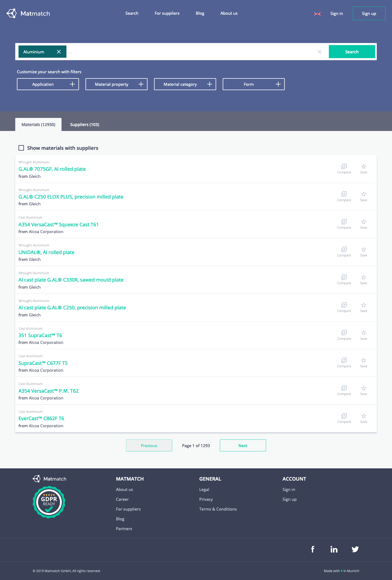
Task: Click the GDPR Ready badge
Action: [x=49, y=502]
